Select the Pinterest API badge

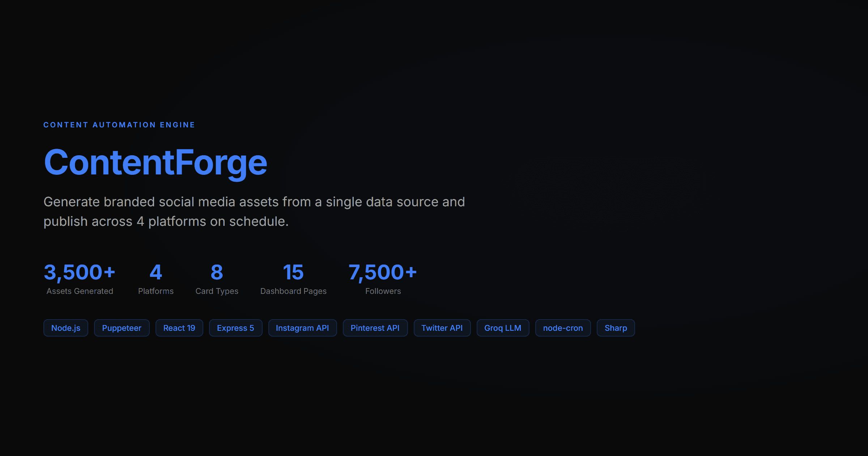[x=375, y=328]
